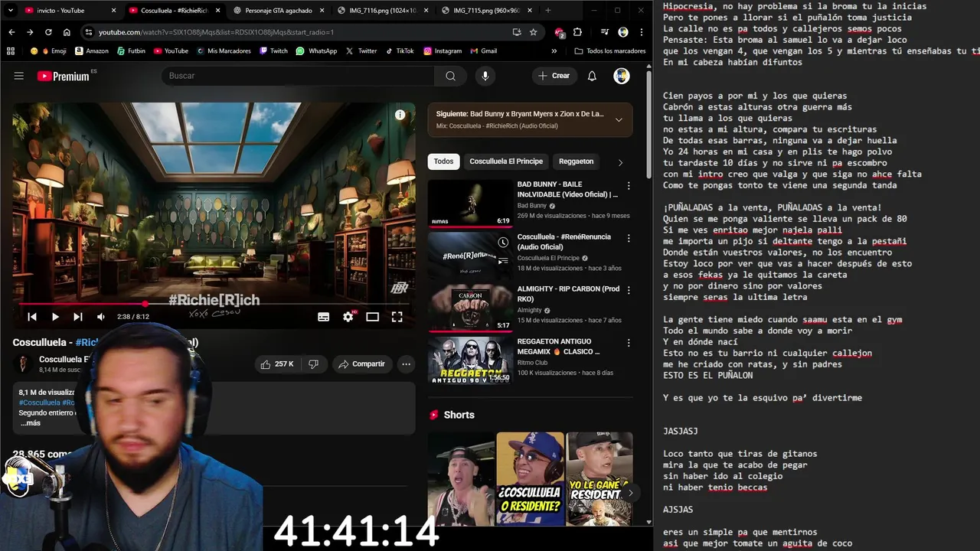Open options for ALMIGHTY RIP CARBON

tap(629, 290)
